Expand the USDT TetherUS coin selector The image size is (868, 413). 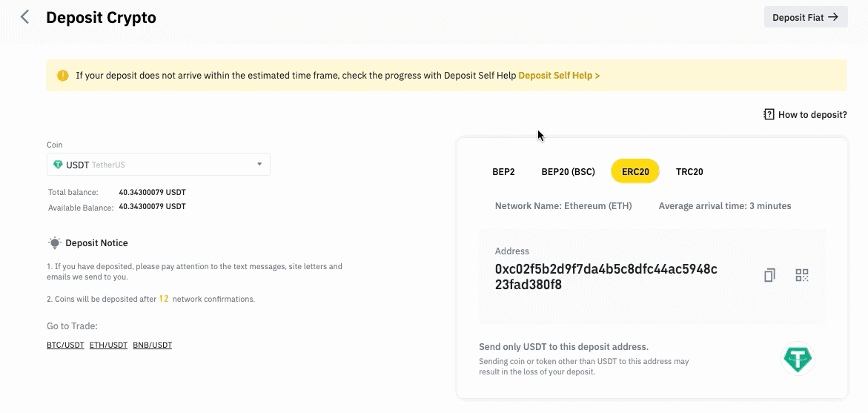tap(159, 165)
